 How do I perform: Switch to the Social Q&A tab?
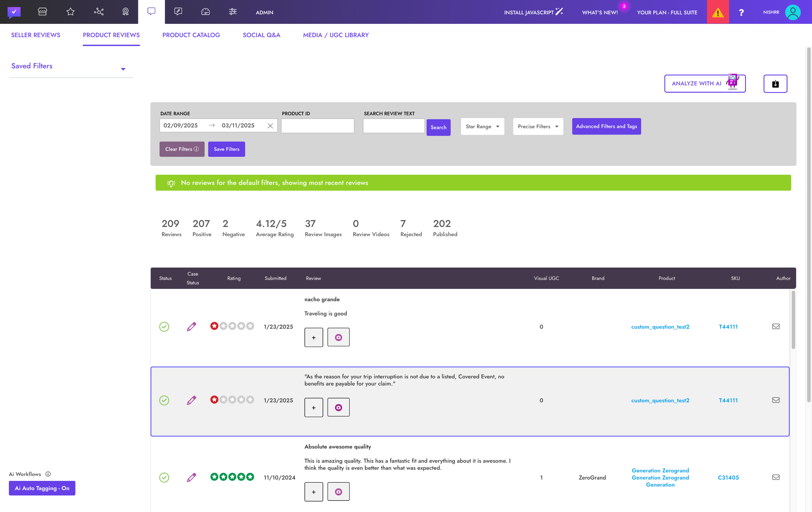261,35
